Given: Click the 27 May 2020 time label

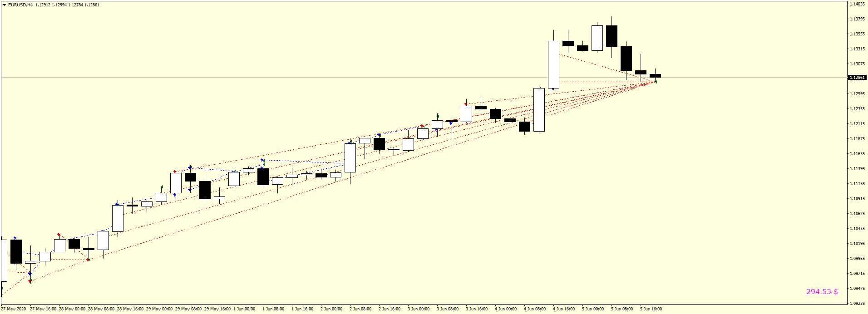Looking at the screenshot, I should [x=14, y=309].
